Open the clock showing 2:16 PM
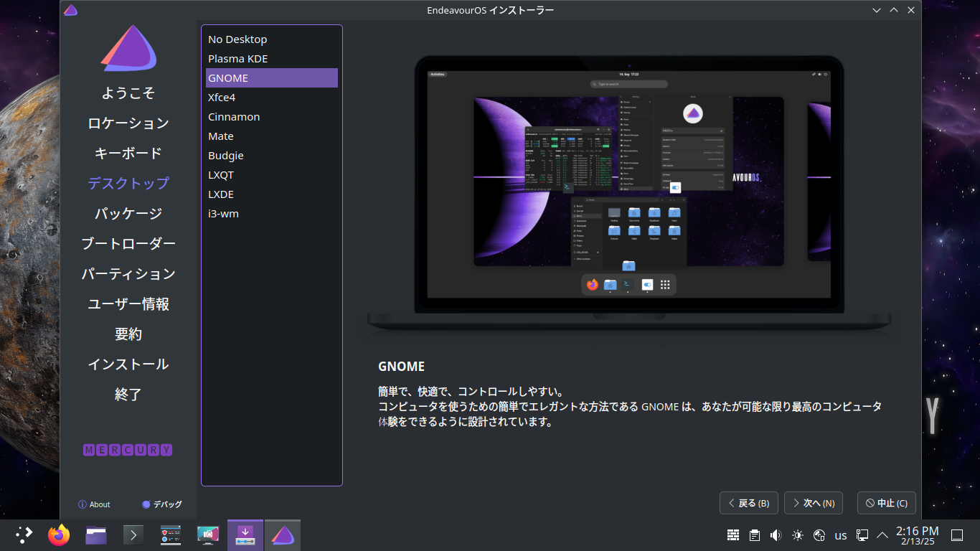Image resolution: width=980 pixels, height=551 pixels. [x=918, y=535]
